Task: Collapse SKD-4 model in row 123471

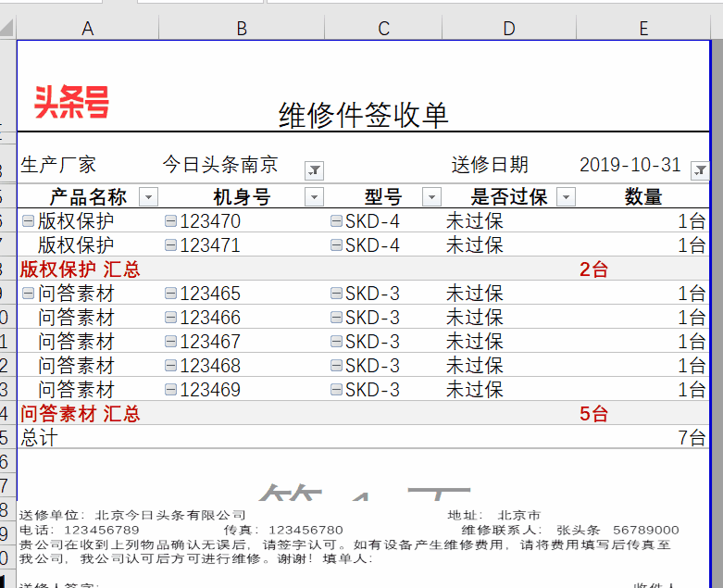Action: pyautogui.click(x=336, y=245)
